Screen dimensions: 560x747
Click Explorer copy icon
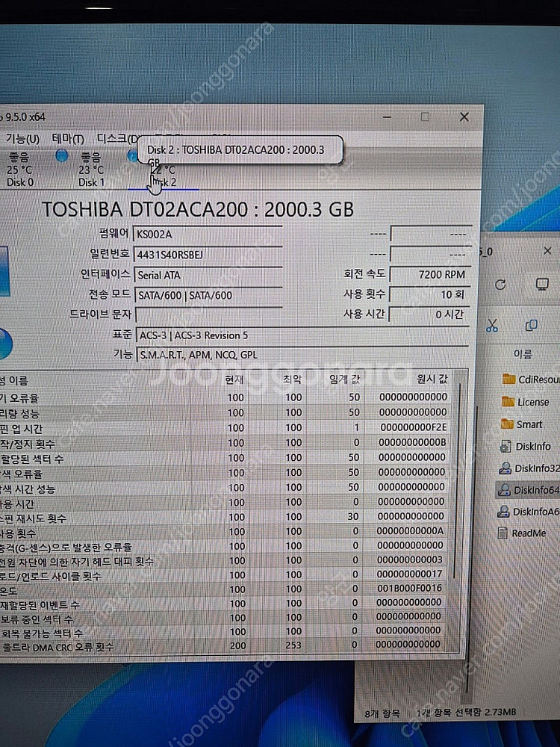coord(531,326)
